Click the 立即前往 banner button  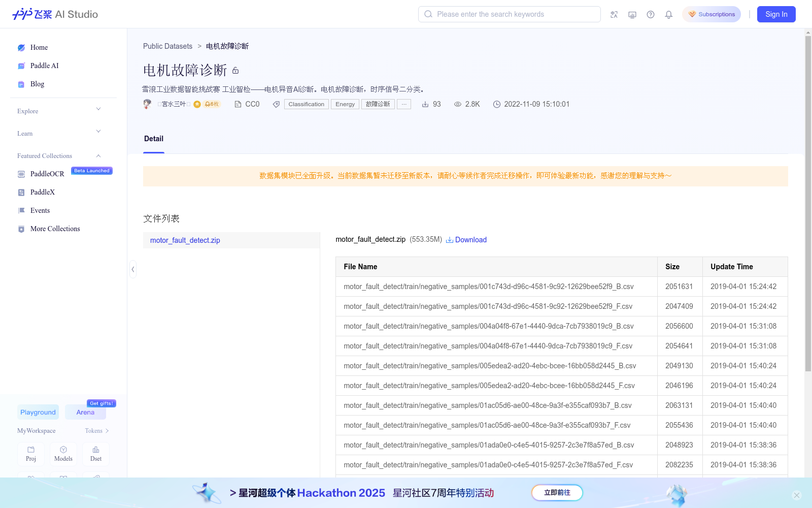point(557,493)
